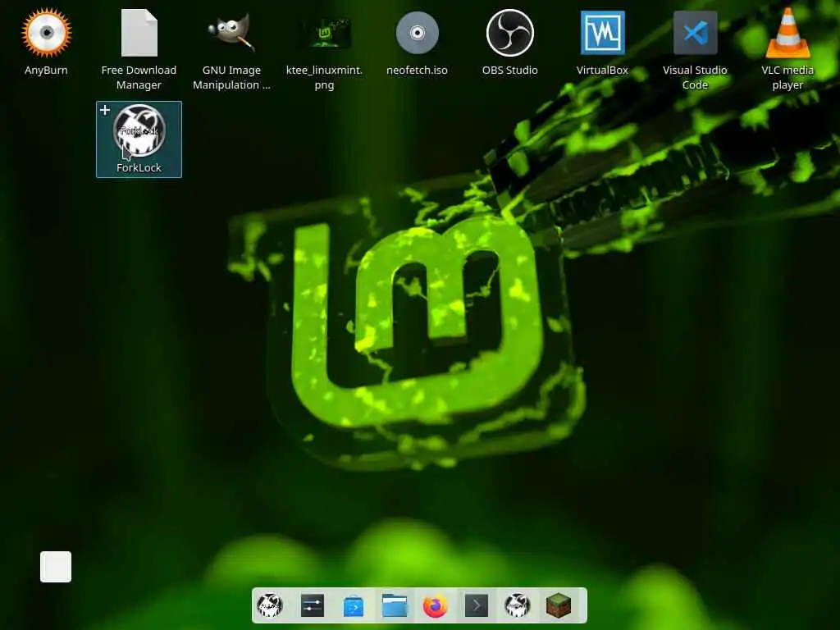Click ForkLock icon beside the Minecraft block
This screenshot has width=840, height=630.
[518, 606]
